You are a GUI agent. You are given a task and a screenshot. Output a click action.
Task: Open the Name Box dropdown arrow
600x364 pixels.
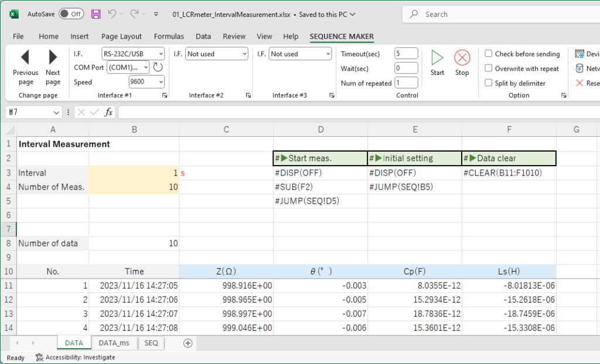coord(56,112)
